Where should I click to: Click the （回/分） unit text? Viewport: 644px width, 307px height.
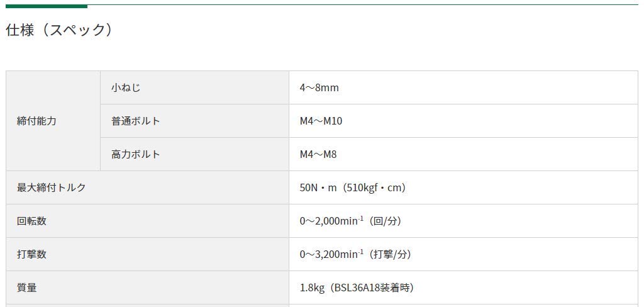385,221
